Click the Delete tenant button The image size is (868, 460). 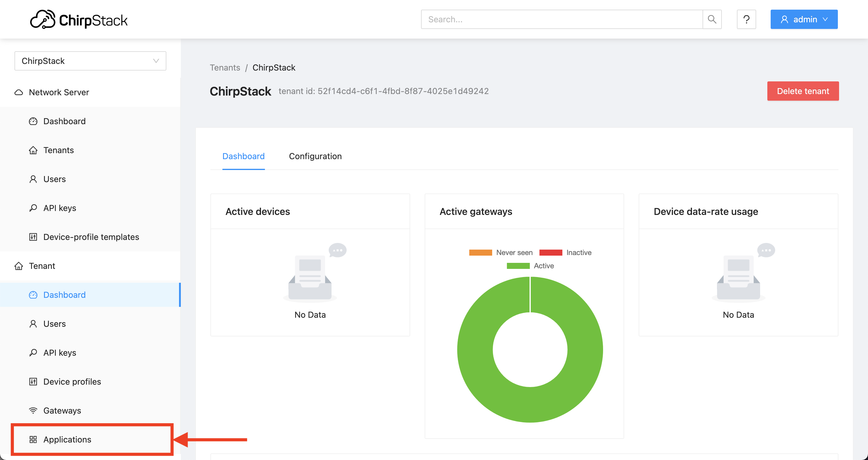pyautogui.click(x=803, y=91)
